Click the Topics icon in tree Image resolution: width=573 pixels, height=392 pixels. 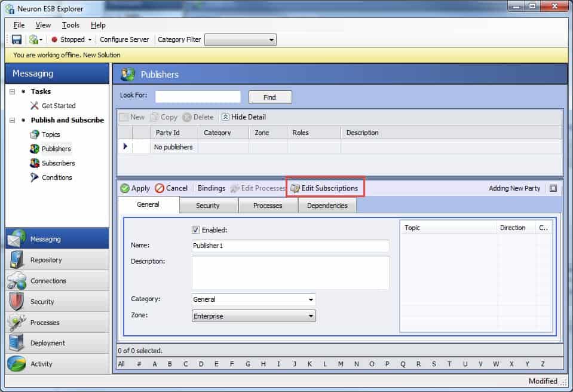[34, 134]
